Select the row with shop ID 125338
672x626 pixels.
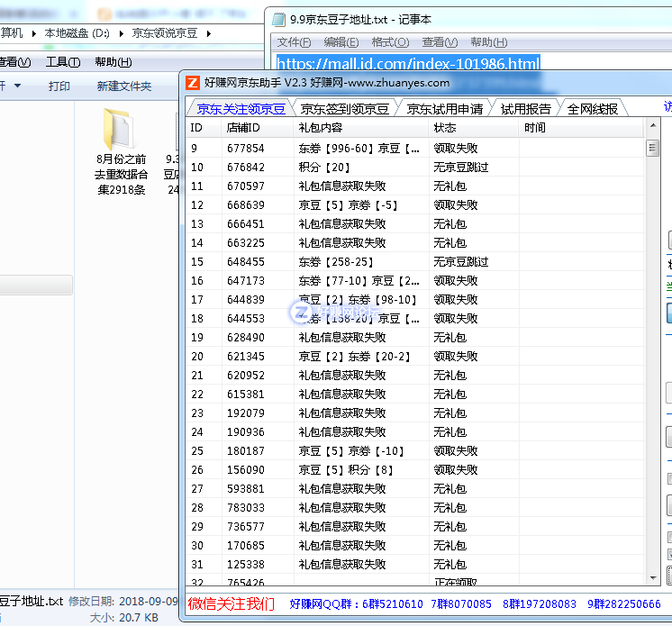point(415,564)
